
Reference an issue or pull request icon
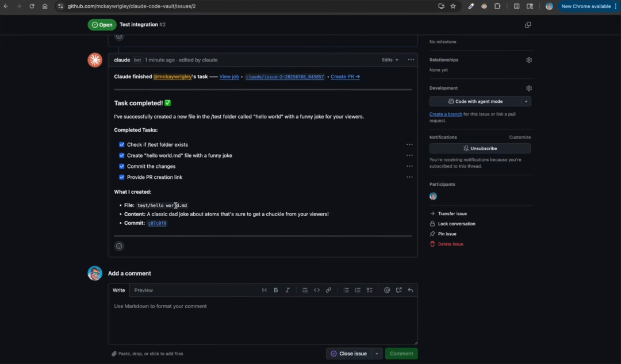coord(399,290)
